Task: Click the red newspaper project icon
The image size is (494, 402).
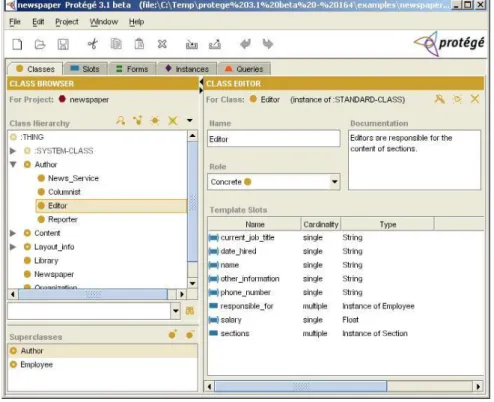Action: [62, 99]
